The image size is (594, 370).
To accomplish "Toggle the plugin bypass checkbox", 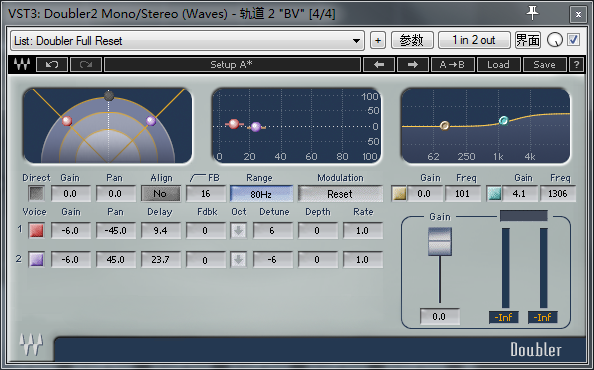I will coord(574,40).
